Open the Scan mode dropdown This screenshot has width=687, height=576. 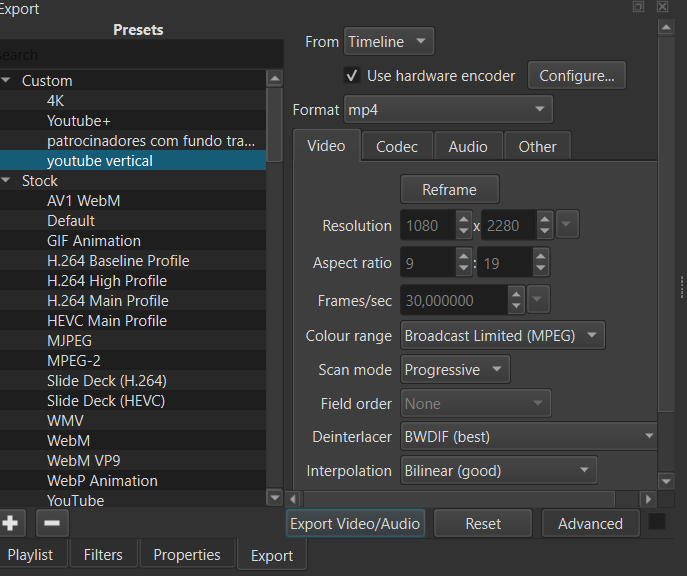455,370
